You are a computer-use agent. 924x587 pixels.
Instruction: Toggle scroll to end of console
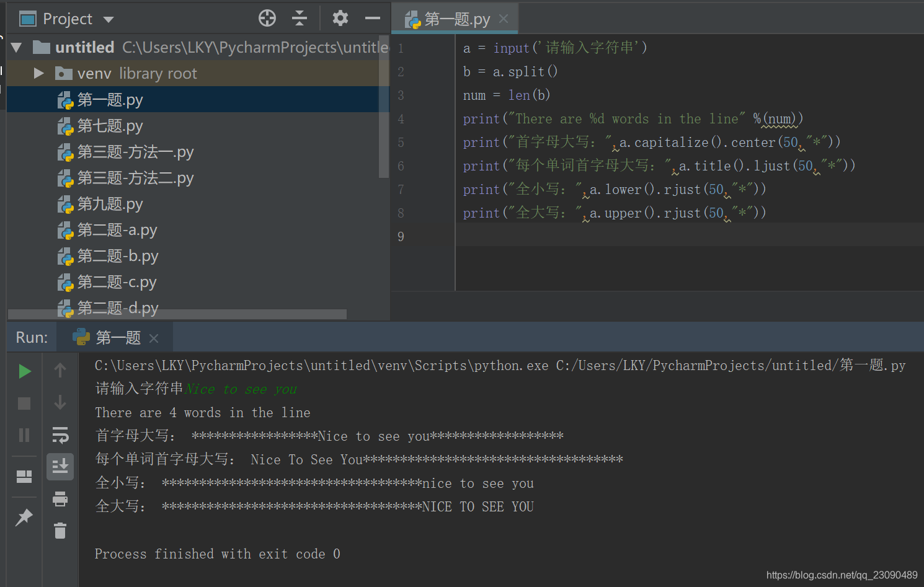point(60,466)
